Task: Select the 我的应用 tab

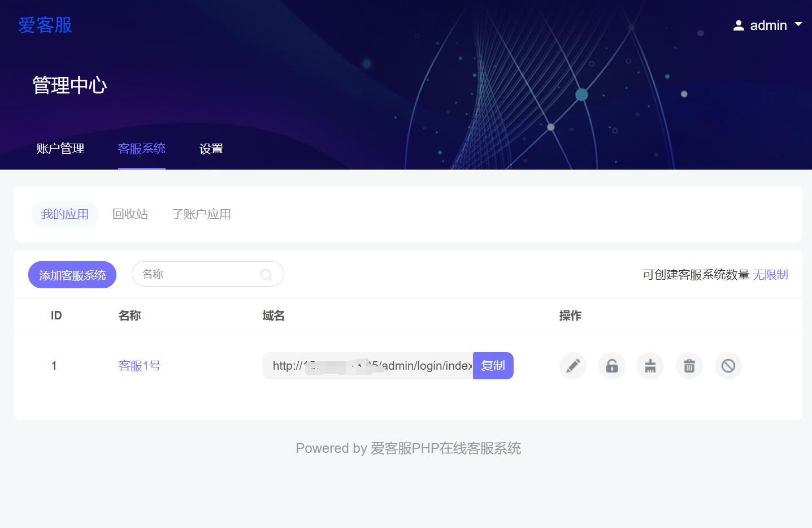Action: [x=64, y=214]
